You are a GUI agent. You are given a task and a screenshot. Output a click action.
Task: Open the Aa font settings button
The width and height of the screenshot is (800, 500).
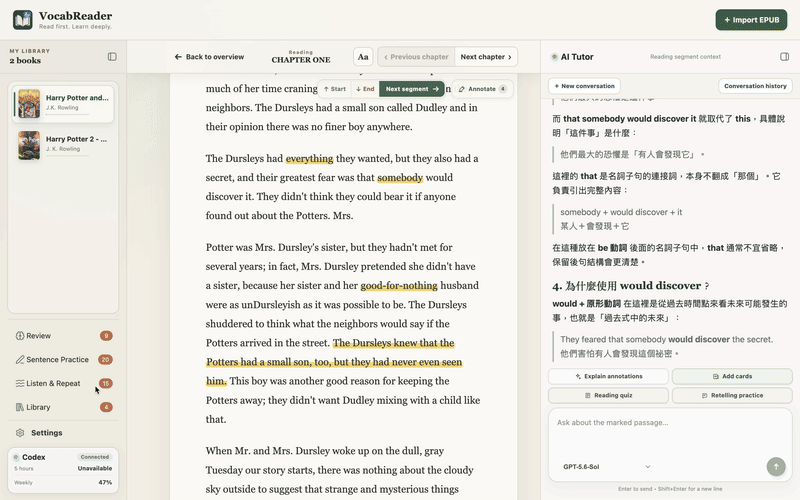coord(363,57)
